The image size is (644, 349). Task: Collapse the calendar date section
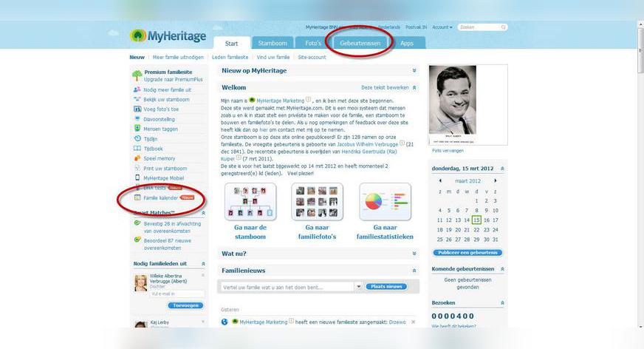(502, 169)
